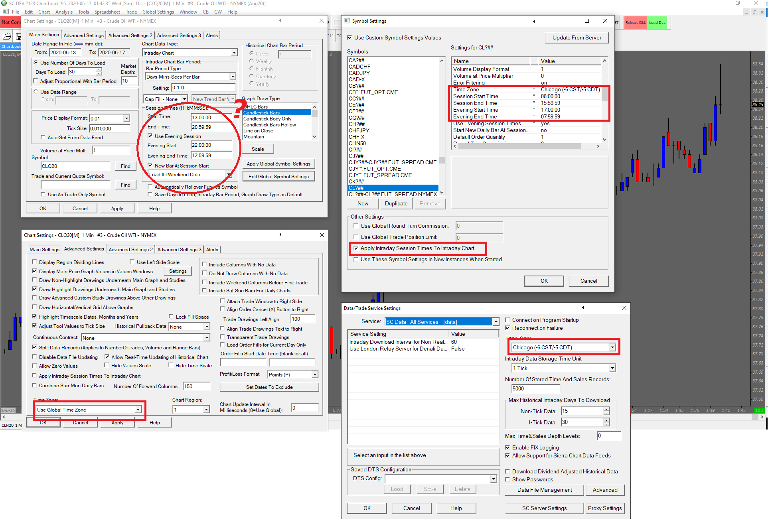Open the Global Settings menu
Screen dimensions: 770x532
[158, 12]
